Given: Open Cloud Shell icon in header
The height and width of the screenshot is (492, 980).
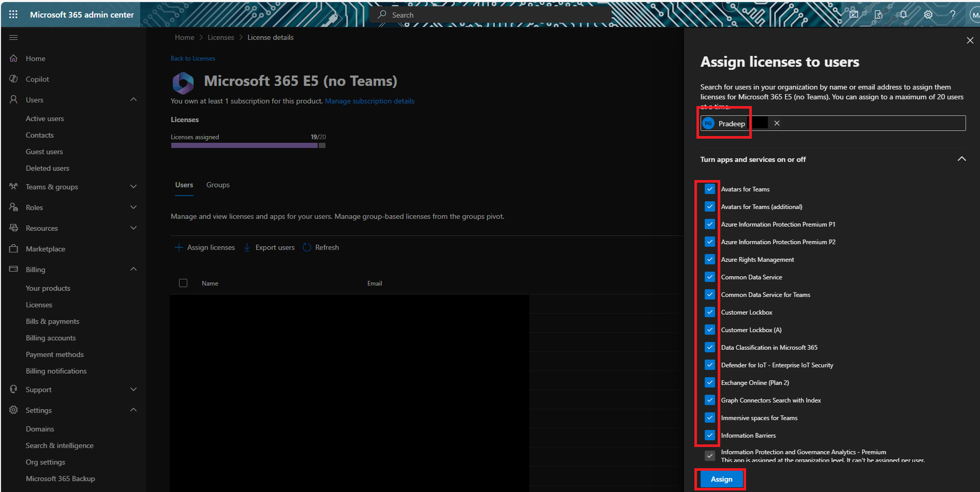Looking at the screenshot, I should tap(854, 14).
